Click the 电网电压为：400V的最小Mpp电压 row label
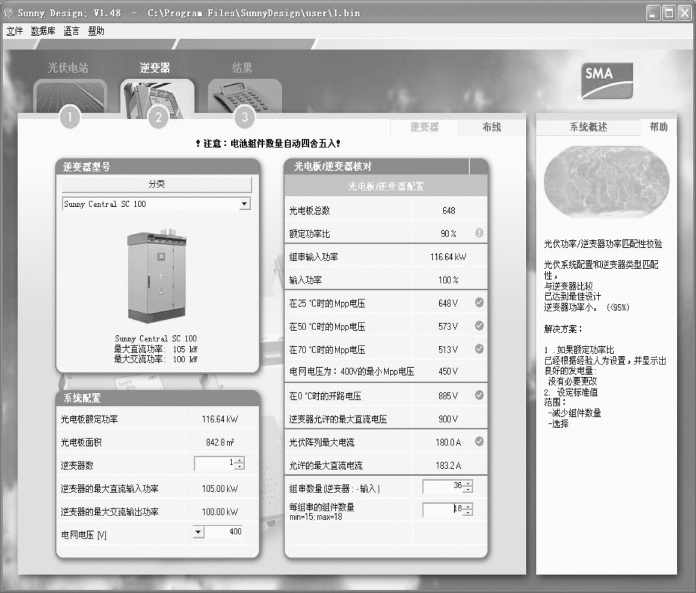The height and width of the screenshot is (593, 696). 352,372
